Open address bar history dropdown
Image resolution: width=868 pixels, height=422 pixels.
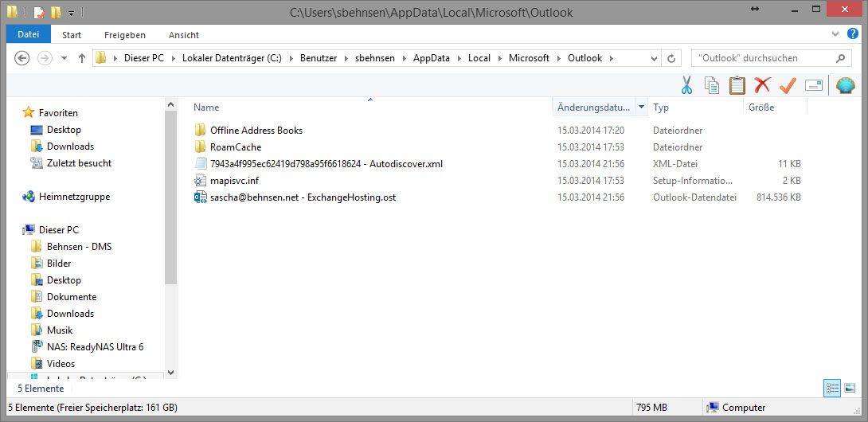pos(654,57)
